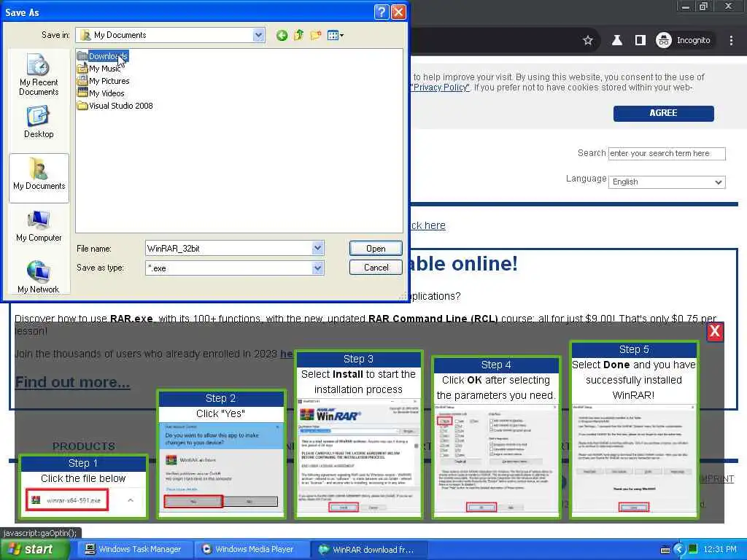The image size is (747, 560).
Task: Click the Windows start button
Action: pyautogui.click(x=34, y=550)
